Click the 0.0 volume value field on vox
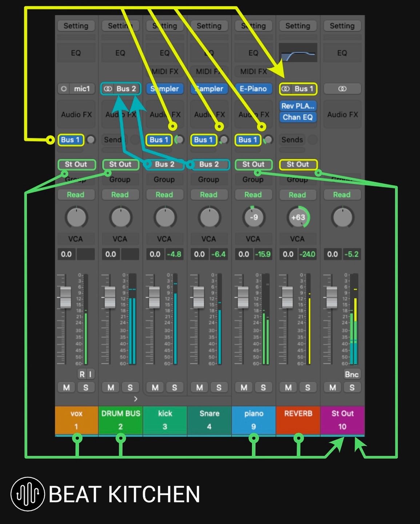 pos(66,254)
